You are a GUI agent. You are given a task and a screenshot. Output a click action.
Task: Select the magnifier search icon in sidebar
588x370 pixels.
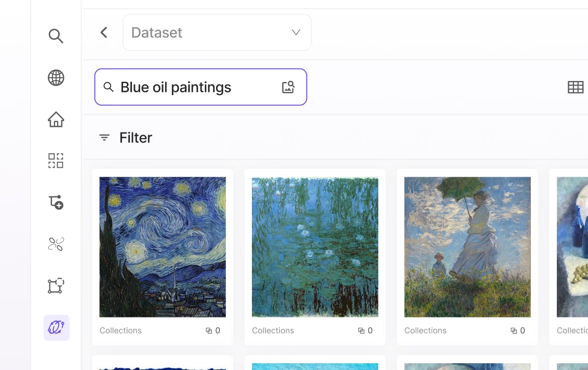pos(56,36)
